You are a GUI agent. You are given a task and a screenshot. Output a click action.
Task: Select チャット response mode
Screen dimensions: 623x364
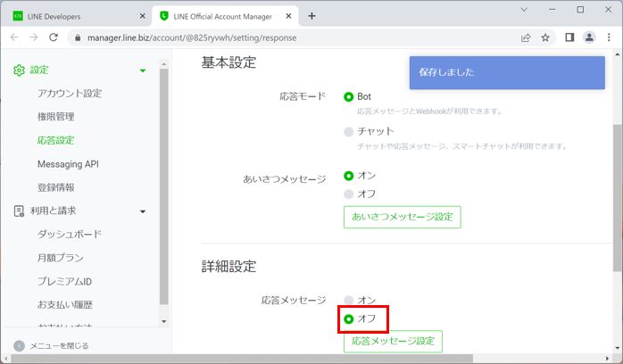[348, 132]
